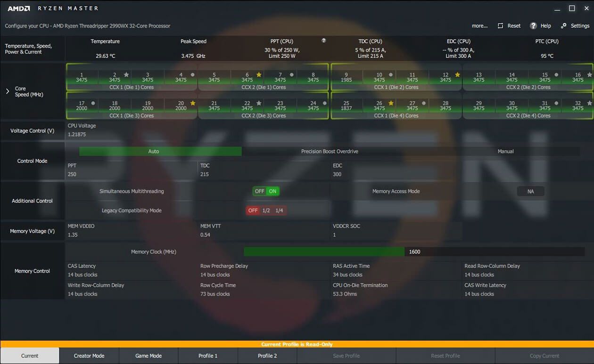Click the Row Cycle Time 73 bus clocks value
This screenshot has height=364, width=594.
coord(215,294)
